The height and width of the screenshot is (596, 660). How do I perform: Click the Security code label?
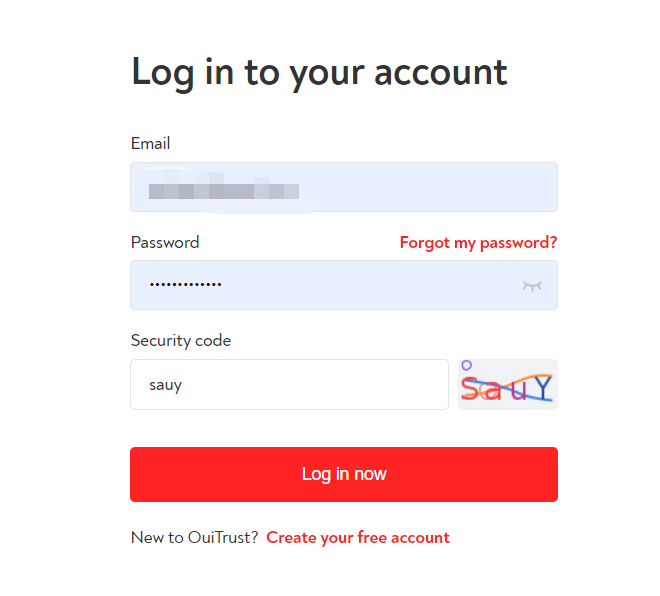[181, 341]
